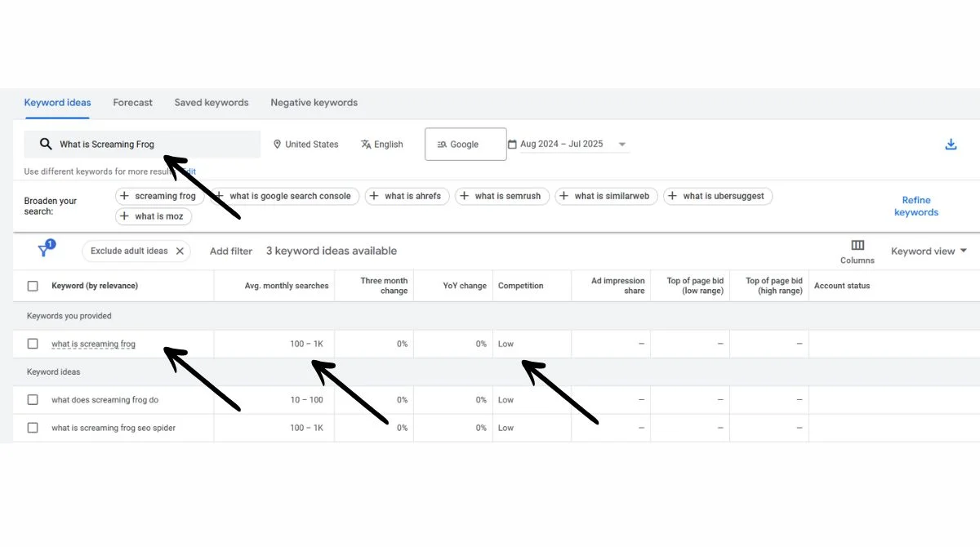Sort by Top of page bid (low range)
Screen dimensions: 980x547
(x=695, y=286)
